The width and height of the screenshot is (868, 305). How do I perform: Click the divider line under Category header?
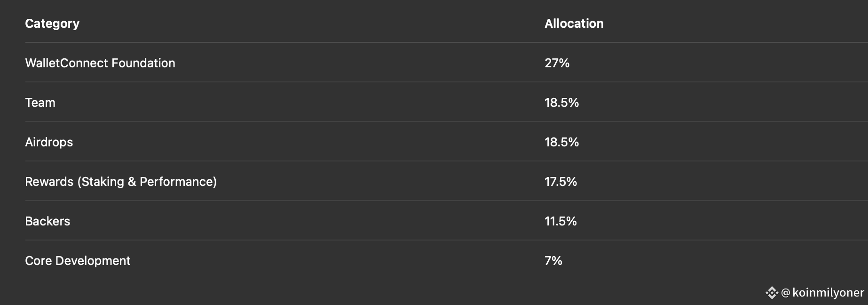(x=446, y=42)
